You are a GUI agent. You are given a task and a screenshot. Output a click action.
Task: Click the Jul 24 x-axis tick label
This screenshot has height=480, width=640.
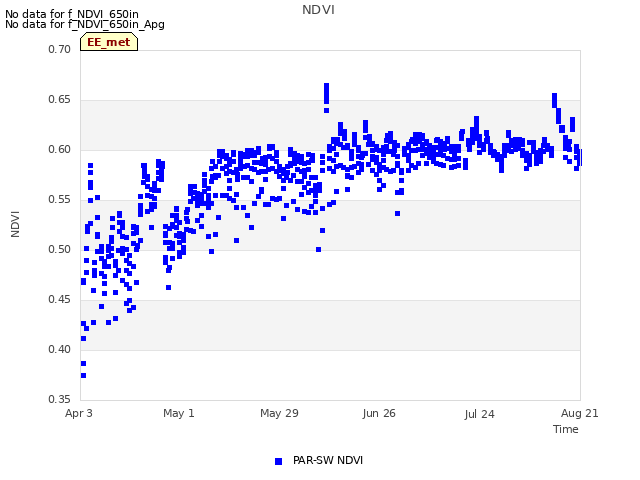click(479, 414)
